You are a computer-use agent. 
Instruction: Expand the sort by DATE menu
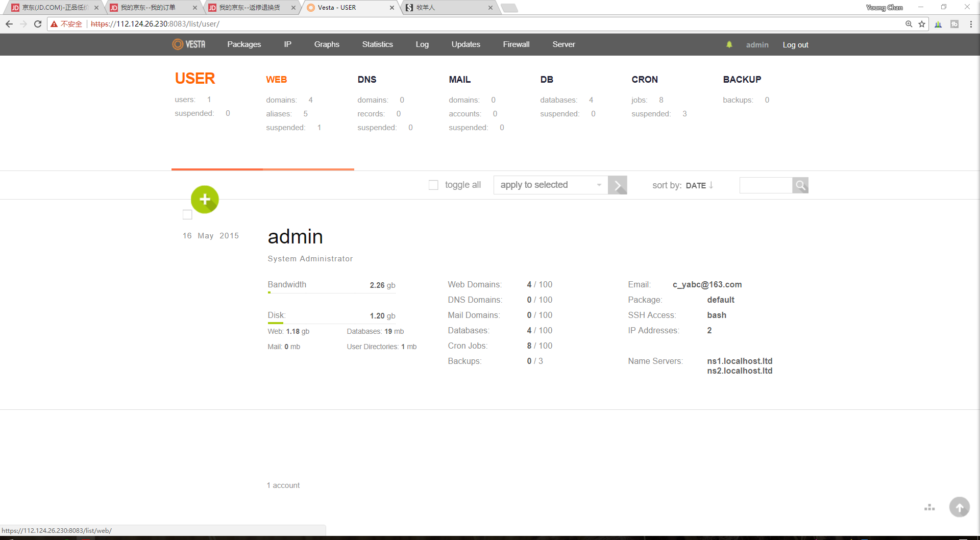pyautogui.click(x=699, y=185)
